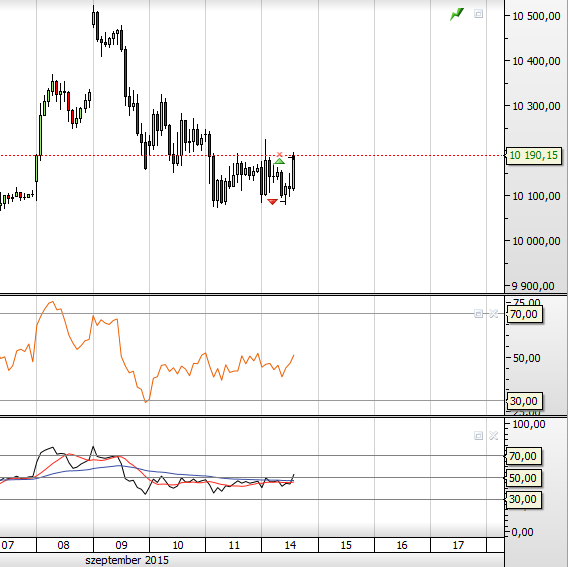Select the red down-triangle sell marker

point(272,202)
